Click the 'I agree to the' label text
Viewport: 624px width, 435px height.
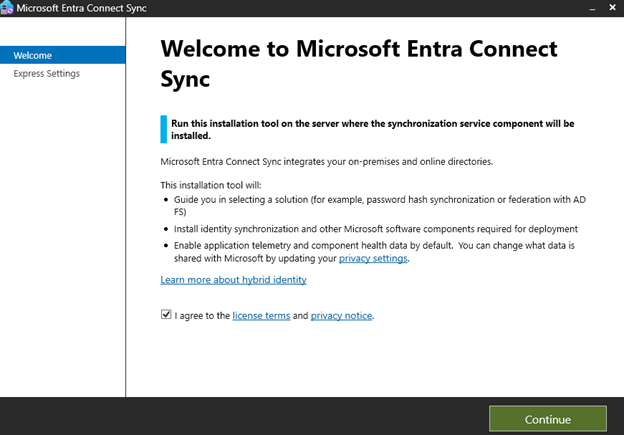pyautogui.click(x=202, y=316)
